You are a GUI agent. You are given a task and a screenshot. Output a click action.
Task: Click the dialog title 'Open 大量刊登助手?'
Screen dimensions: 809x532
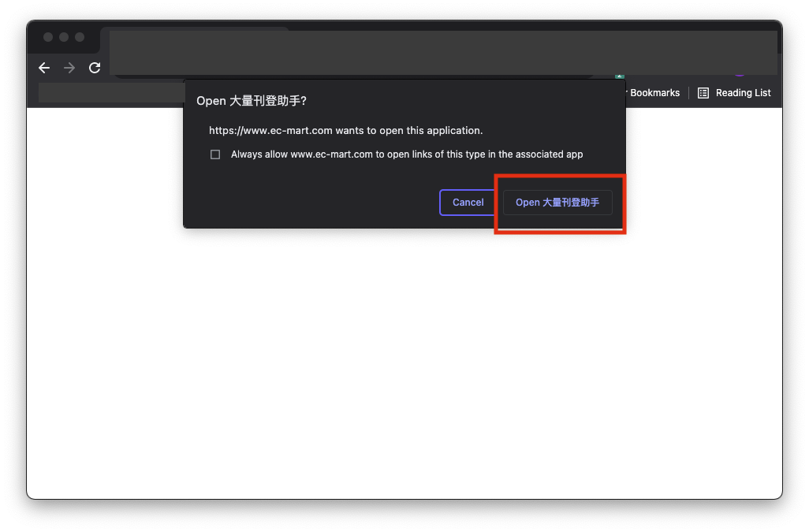pos(251,101)
